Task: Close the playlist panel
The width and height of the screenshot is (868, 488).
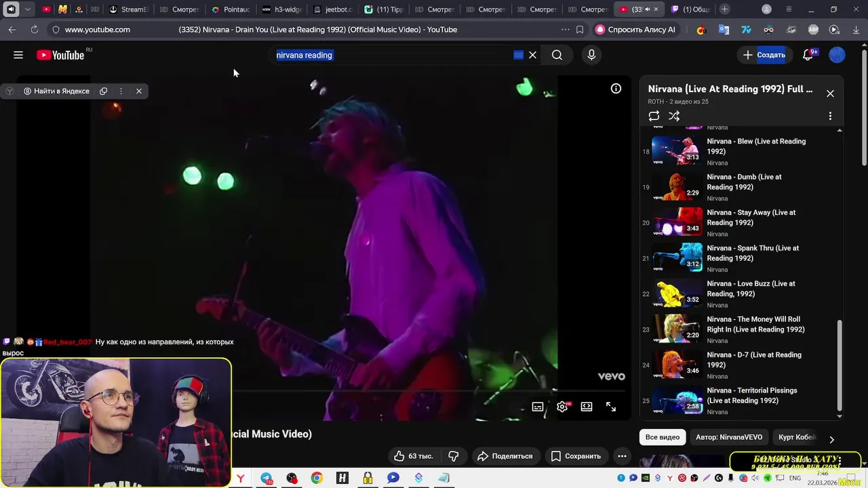Action: pyautogui.click(x=830, y=94)
